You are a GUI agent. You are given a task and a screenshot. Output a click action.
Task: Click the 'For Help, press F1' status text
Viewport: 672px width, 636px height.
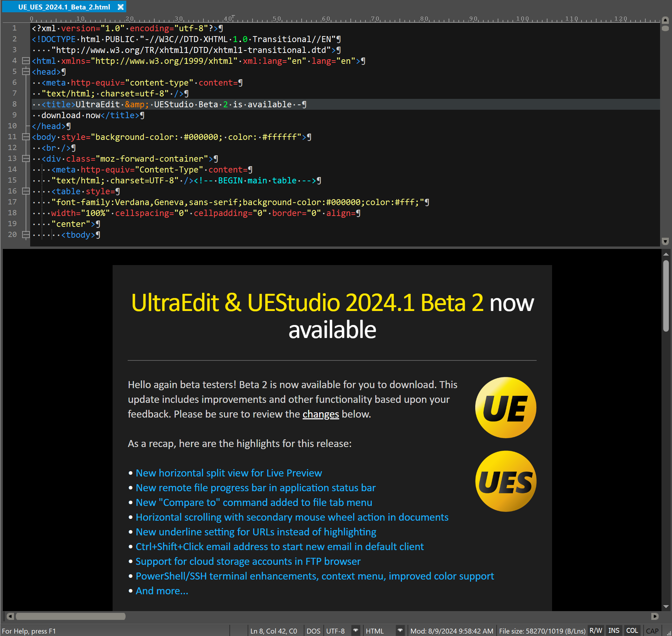click(29, 631)
